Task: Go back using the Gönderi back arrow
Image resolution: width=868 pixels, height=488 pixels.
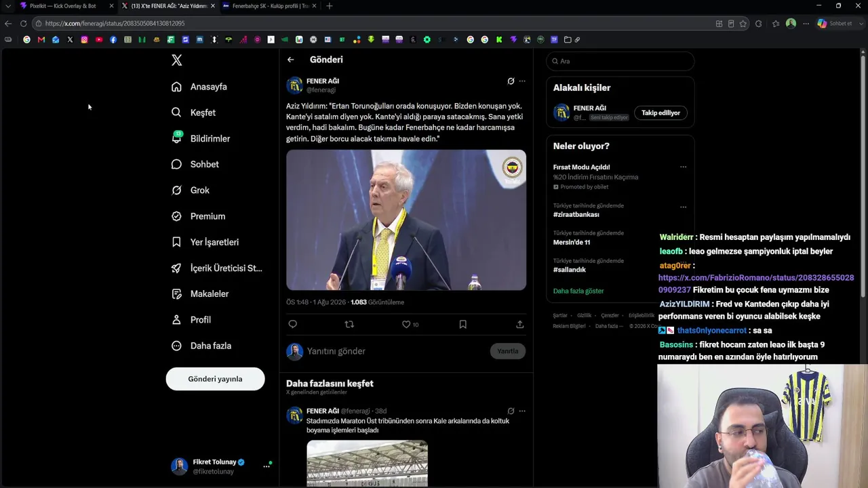Action: point(291,60)
